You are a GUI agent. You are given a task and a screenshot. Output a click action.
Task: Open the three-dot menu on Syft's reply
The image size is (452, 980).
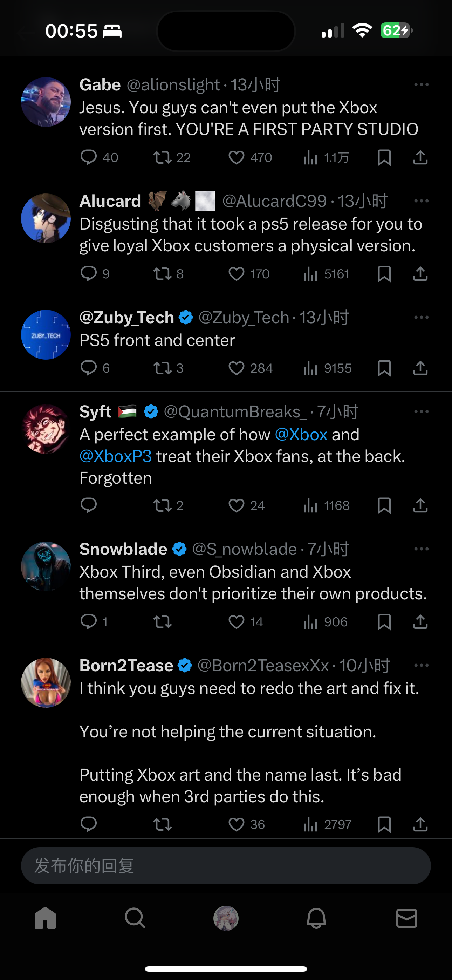(x=421, y=411)
